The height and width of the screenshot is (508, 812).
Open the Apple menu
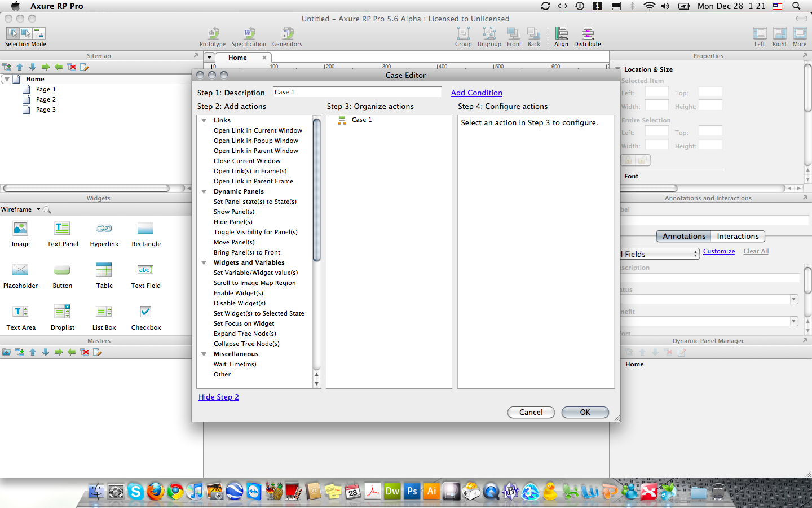pyautogui.click(x=15, y=6)
